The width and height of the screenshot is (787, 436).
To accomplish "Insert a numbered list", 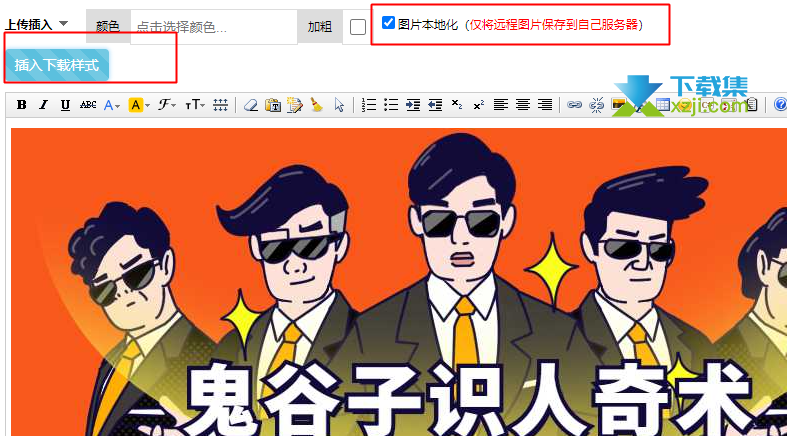I will tap(369, 105).
